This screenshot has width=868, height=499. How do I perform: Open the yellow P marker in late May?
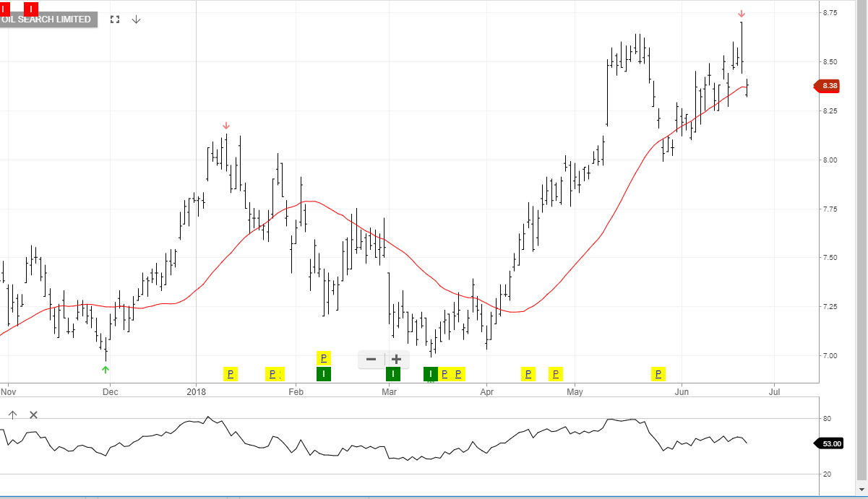point(658,373)
